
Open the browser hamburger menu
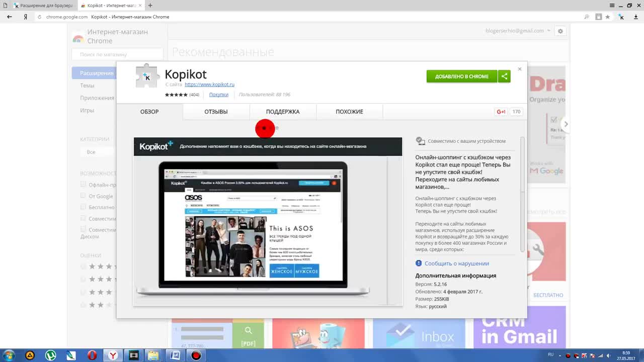[x=612, y=6]
